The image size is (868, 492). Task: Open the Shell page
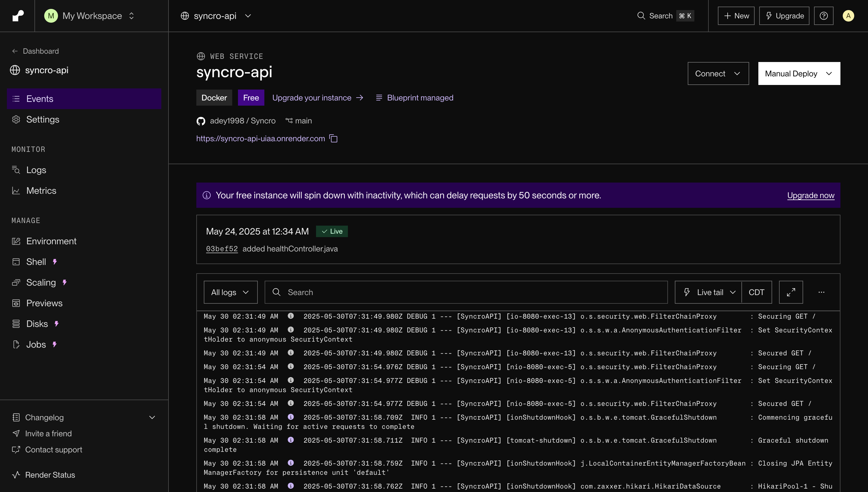[84, 262]
